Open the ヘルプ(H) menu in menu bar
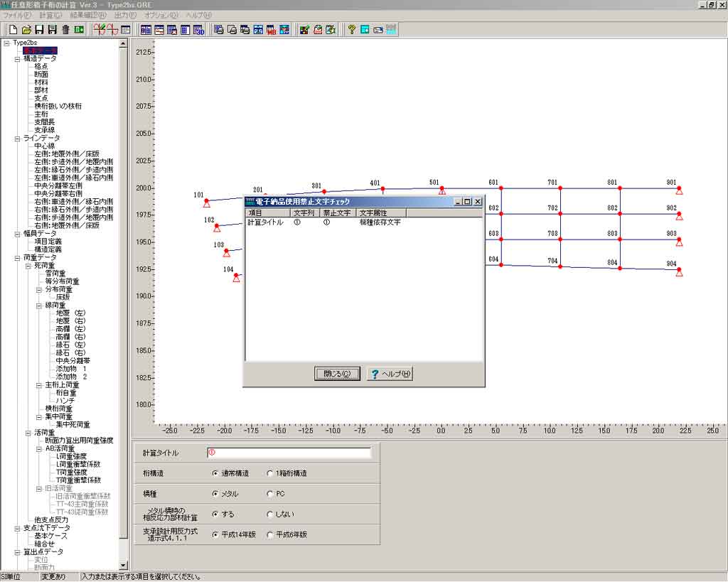 coord(199,16)
